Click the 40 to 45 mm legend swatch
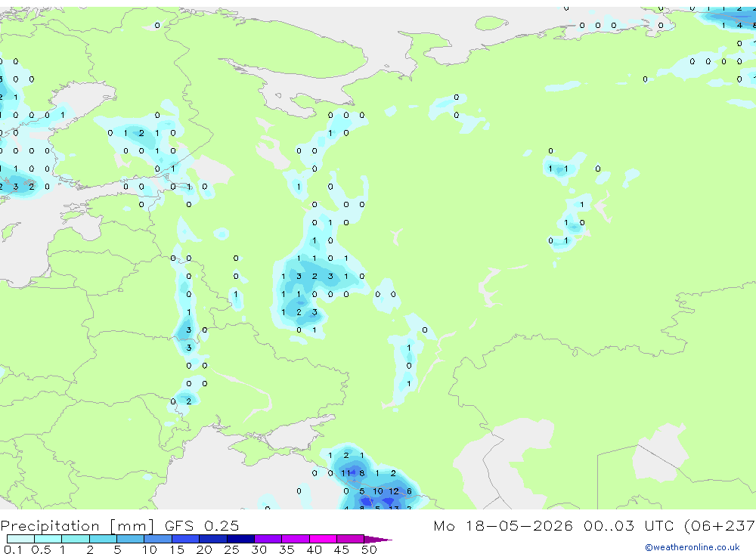Image resolution: width=756 pixels, height=554 pixels. 323,539
